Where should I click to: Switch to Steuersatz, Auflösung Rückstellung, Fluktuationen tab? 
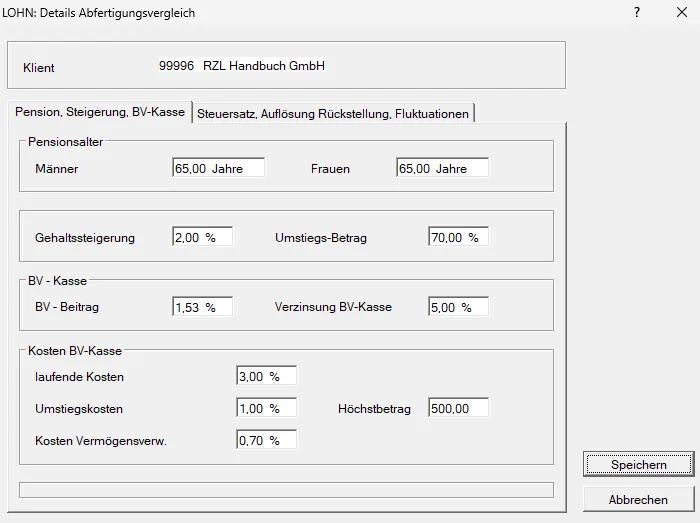pos(333,113)
